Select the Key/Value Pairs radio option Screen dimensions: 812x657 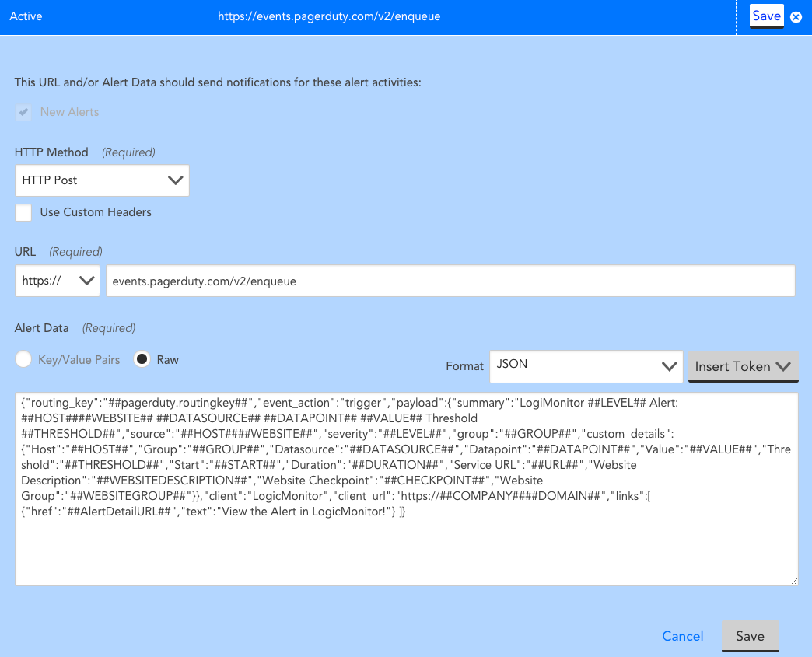23,359
